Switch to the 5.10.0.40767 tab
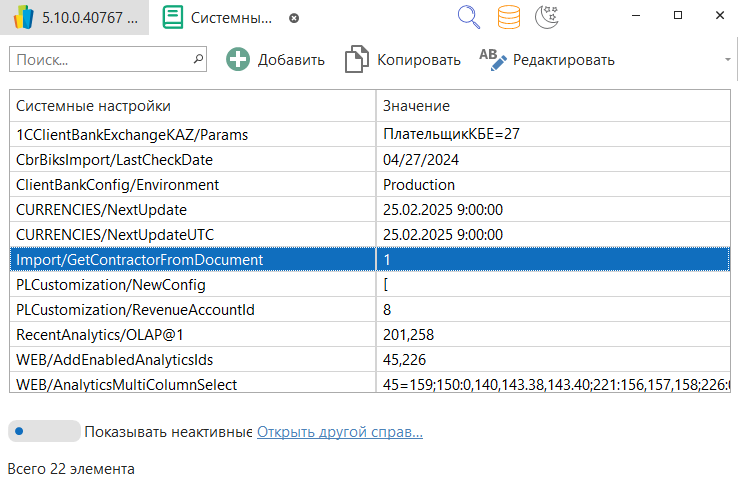The height and width of the screenshot is (483, 740). 75,18
